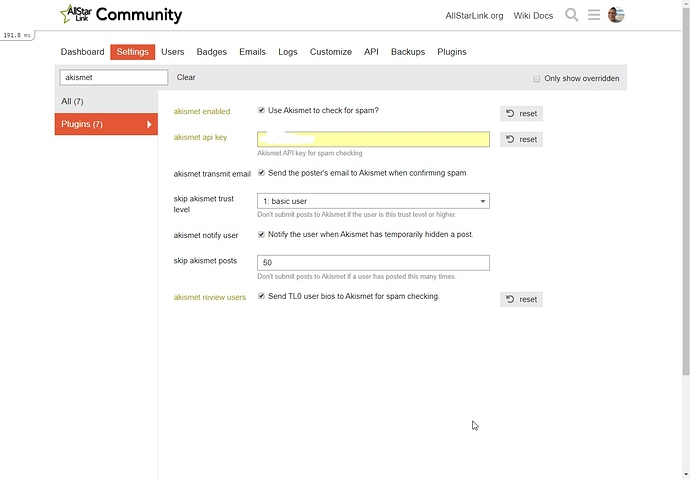Click Clear next to the filter box
This screenshot has height=479, width=690.
pyautogui.click(x=186, y=77)
